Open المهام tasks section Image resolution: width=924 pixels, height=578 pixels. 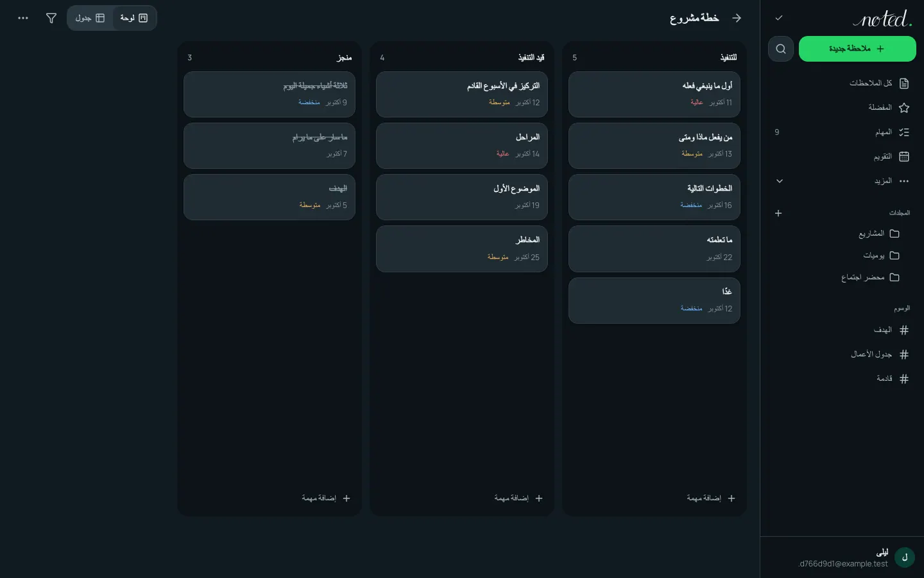(x=843, y=132)
